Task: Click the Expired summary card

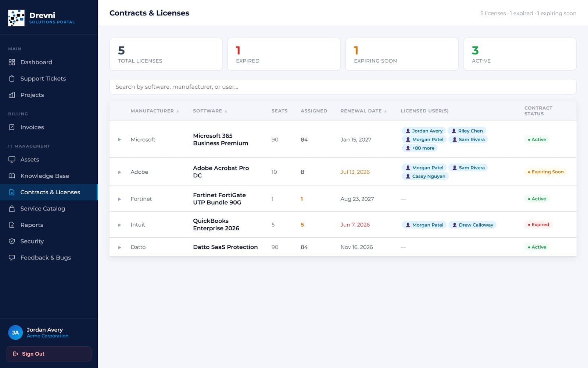Action: (x=284, y=54)
